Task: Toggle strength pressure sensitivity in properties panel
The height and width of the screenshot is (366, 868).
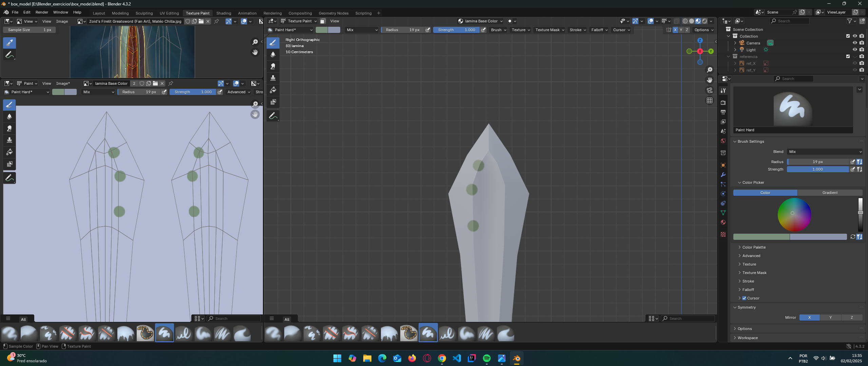Action: coord(853,169)
